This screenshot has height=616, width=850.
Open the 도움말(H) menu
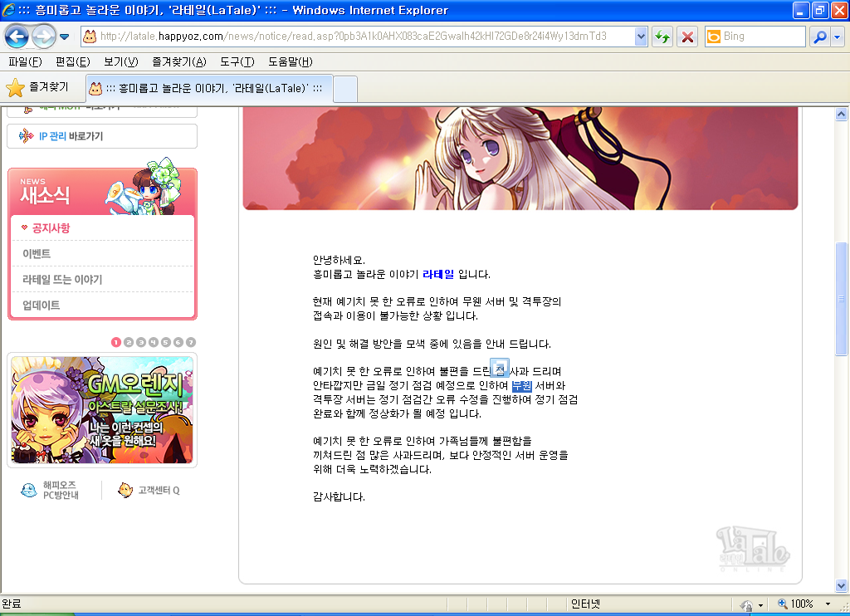pyautogui.click(x=290, y=61)
